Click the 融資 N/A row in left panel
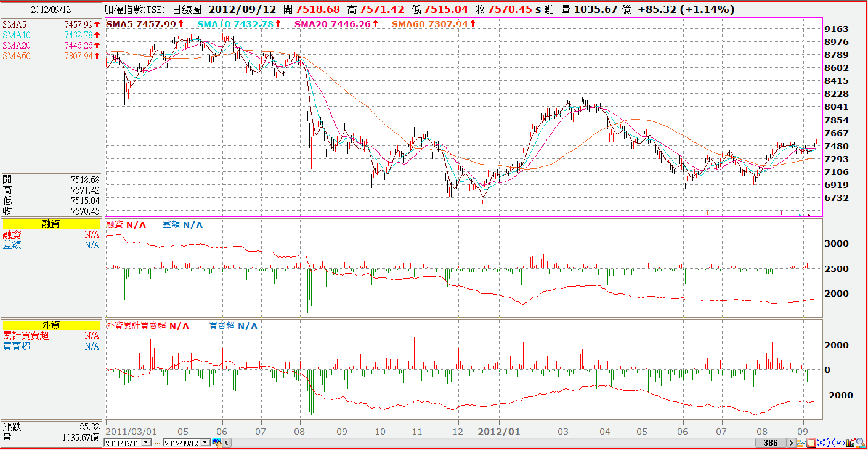 click(51, 234)
